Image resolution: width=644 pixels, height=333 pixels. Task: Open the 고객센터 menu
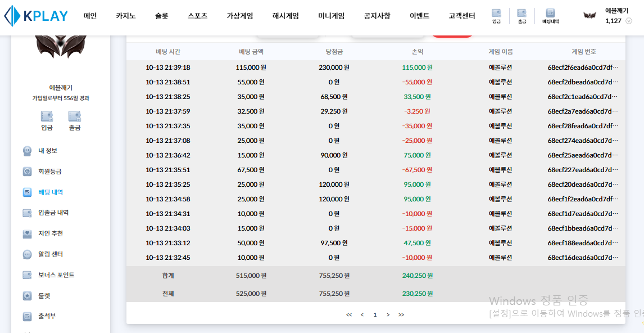pos(461,16)
